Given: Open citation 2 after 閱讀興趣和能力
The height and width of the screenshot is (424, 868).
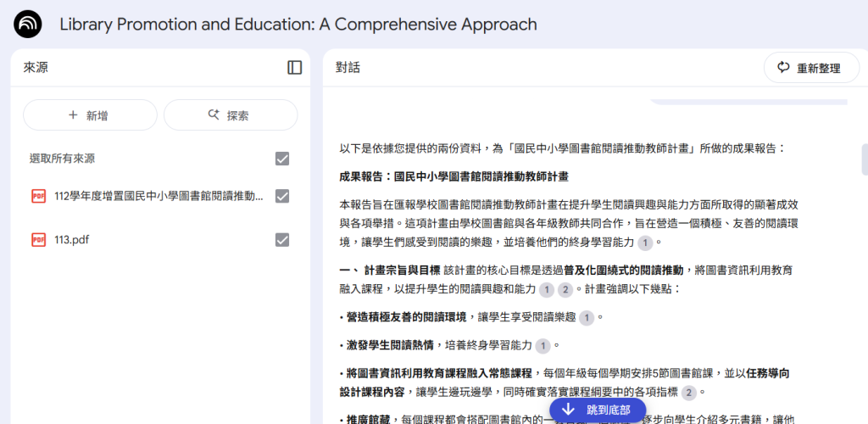Looking at the screenshot, I should 565,289.
